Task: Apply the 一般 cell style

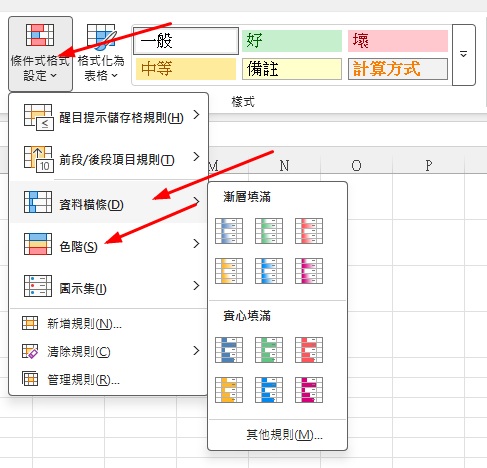Action: point(186,41)
